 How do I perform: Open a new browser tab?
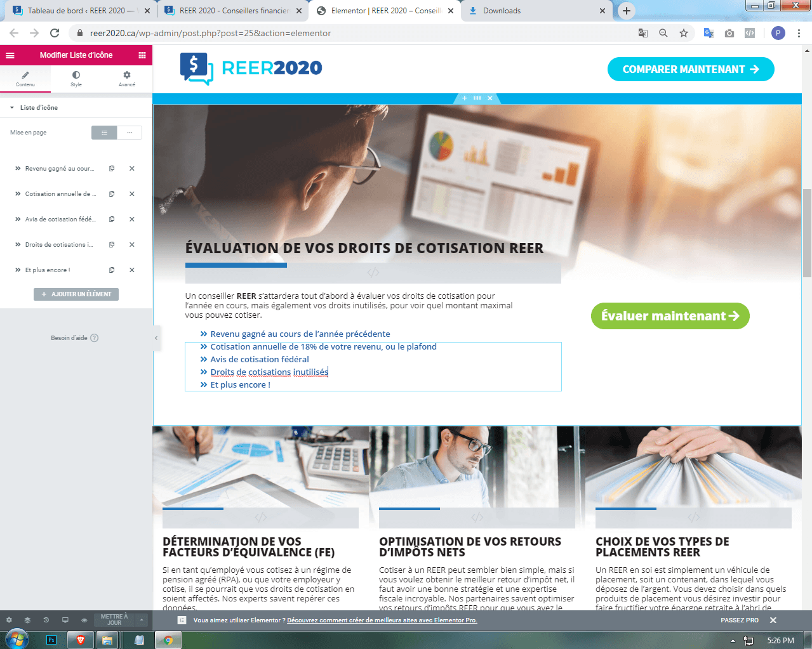pyautogui.click(x=627, y=11)
